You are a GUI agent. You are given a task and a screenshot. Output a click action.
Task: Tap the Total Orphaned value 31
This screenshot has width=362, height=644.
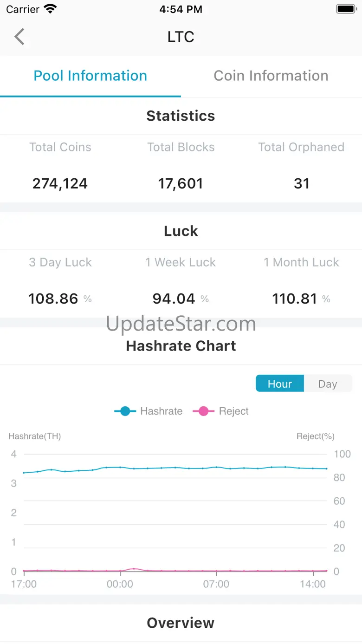point(302,183)
